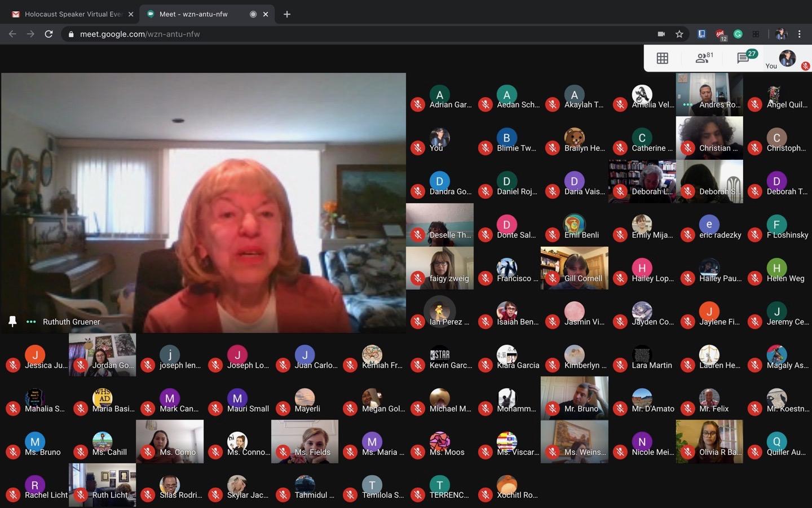Toggle mute icon on Ms. Fields tile
Screen dimensions: 812x508
tap(283, 452)
